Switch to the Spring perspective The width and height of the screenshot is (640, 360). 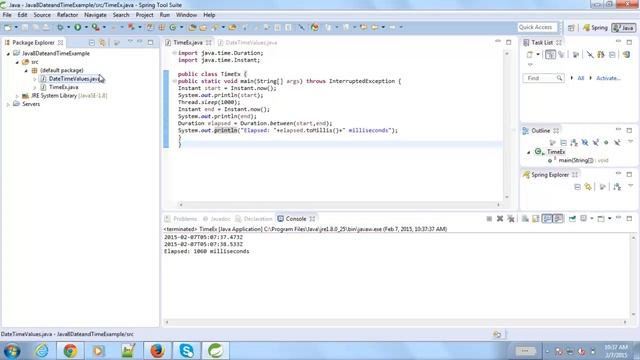pyautogui.click(x=595, y=27)
